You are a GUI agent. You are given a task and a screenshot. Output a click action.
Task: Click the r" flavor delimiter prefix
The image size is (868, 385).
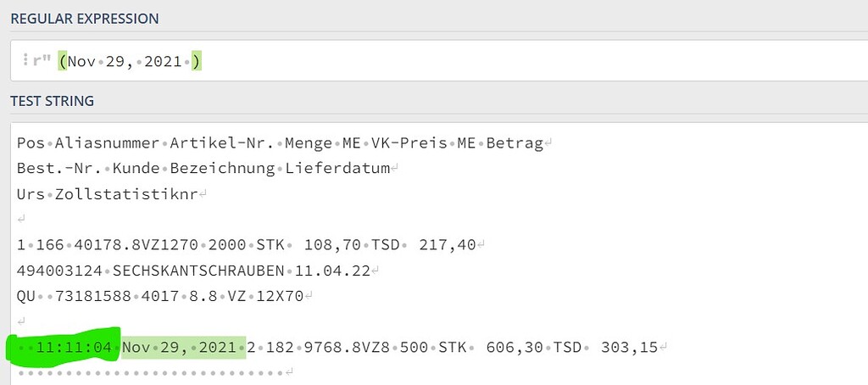pyautogui.click(x=39, y=61)
